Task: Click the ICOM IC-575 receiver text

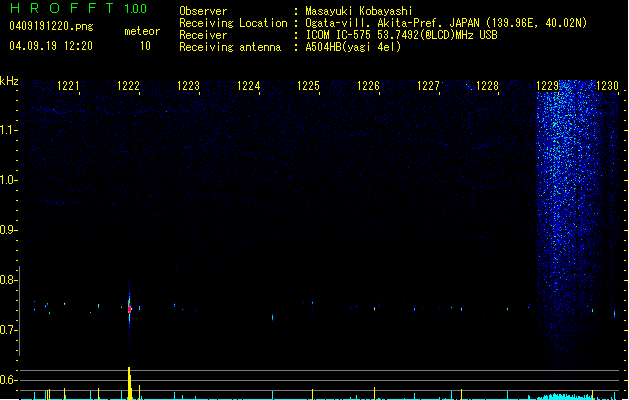Action: [x=401, y=35]
